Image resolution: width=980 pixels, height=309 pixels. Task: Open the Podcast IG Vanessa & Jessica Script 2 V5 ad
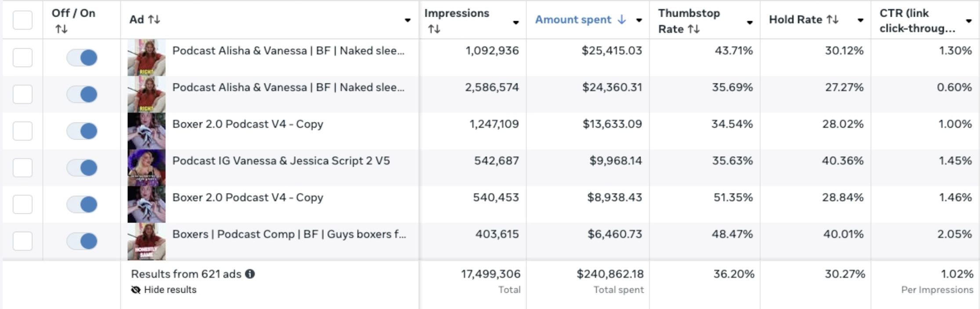click(x=281, y=161)
